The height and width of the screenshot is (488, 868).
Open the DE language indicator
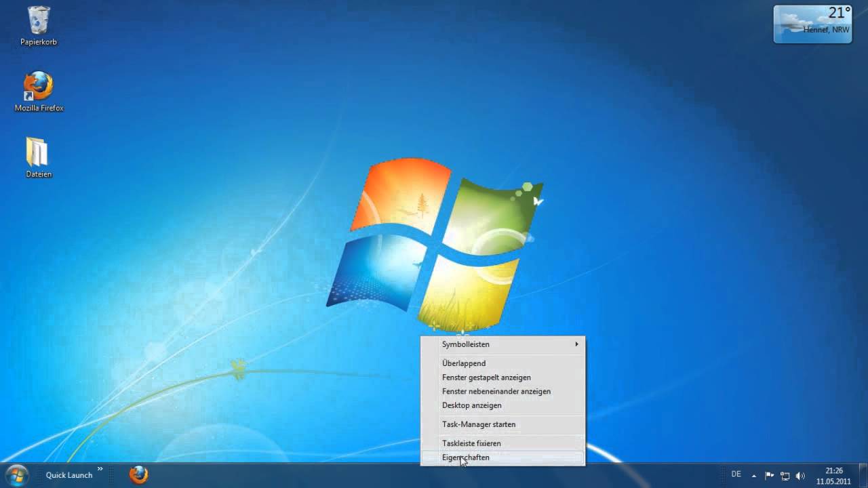[x=736, y=474]
